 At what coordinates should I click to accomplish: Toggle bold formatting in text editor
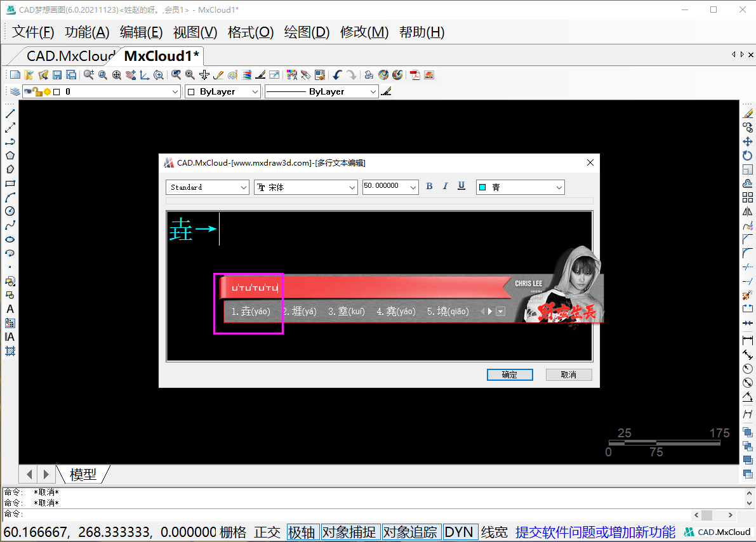coord(430,186)
